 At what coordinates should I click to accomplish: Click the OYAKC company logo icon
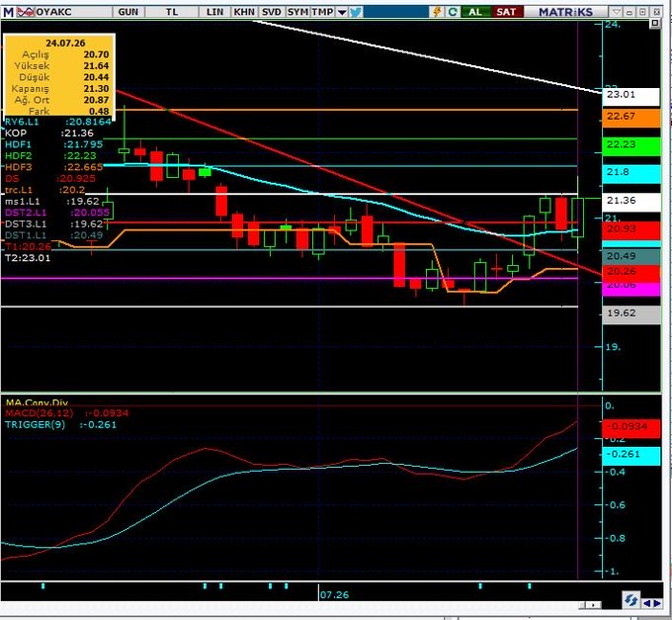(x=25, y=12)
